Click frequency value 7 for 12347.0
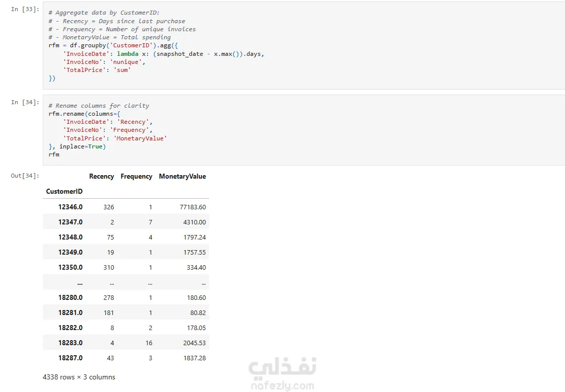565x392 pixels. pyautogui.click(x=150, y=222)
